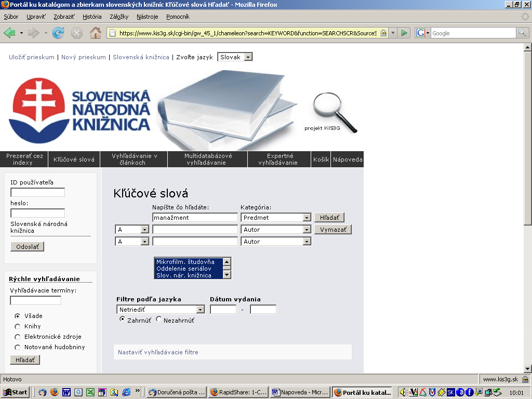Open the Záložky menu
Image resolution: width=532 pixels, height=399 pixels.
tap(119, 17)
